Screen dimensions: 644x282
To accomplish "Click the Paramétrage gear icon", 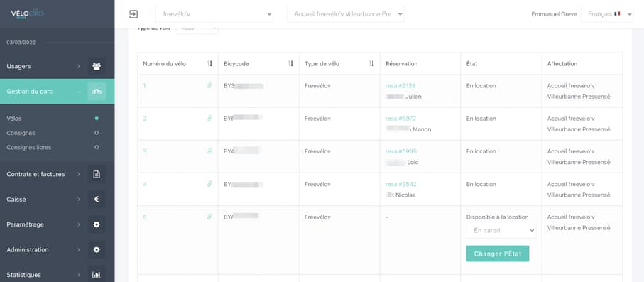I will [97, 224].
